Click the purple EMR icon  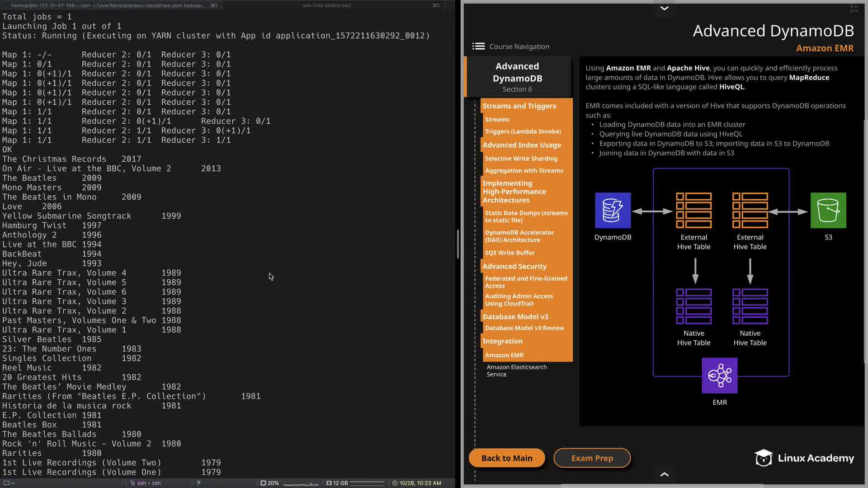pos(719,375)
